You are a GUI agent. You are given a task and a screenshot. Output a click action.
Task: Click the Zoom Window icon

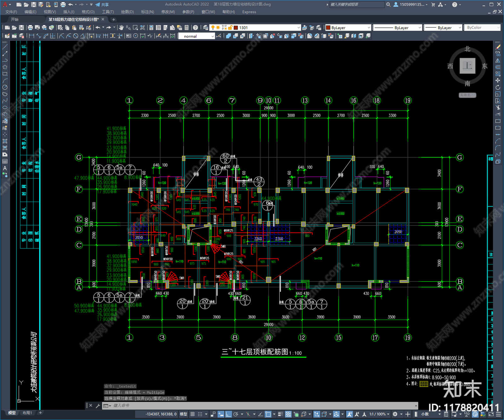click(135, 28)
